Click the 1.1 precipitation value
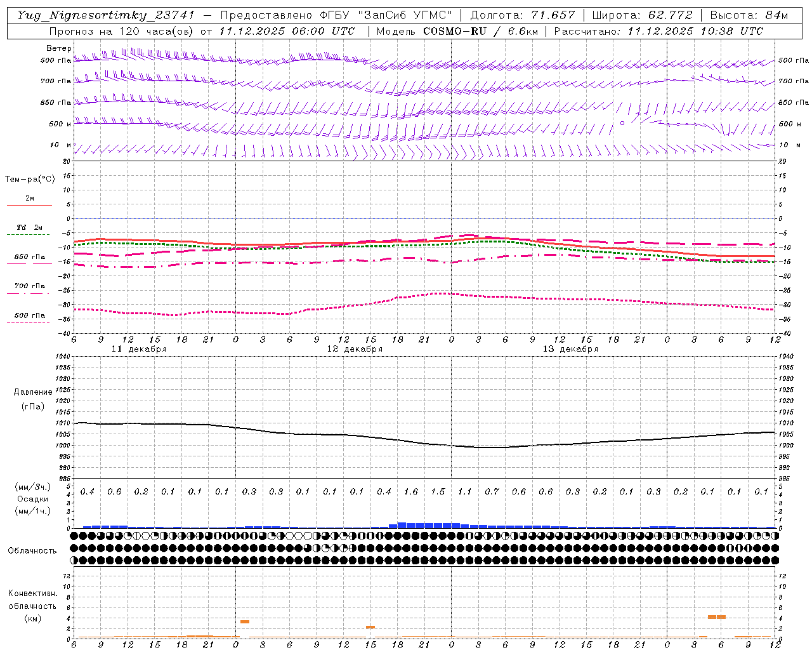Image resolution: width=812 pixels, height=650 pixels. coord(465,492)
